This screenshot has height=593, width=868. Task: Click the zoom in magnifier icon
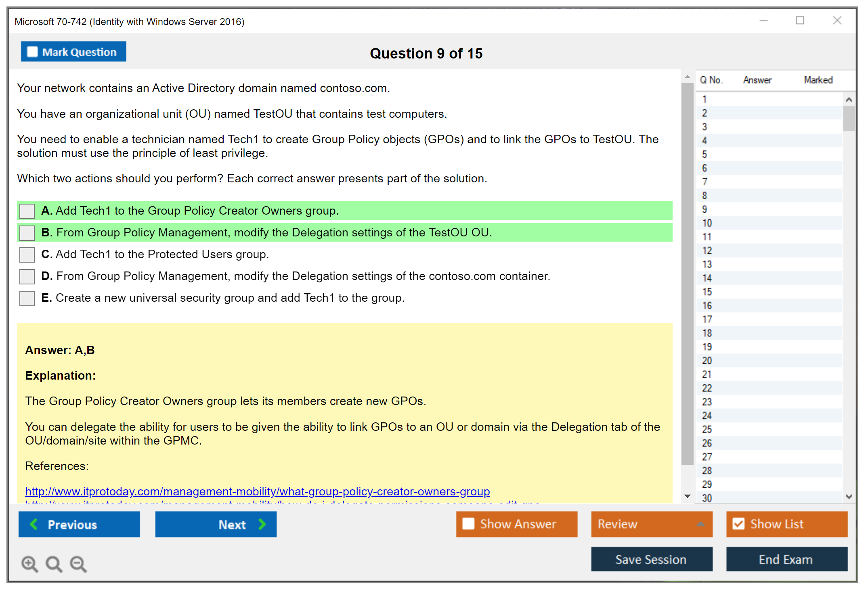pos(29,564)
